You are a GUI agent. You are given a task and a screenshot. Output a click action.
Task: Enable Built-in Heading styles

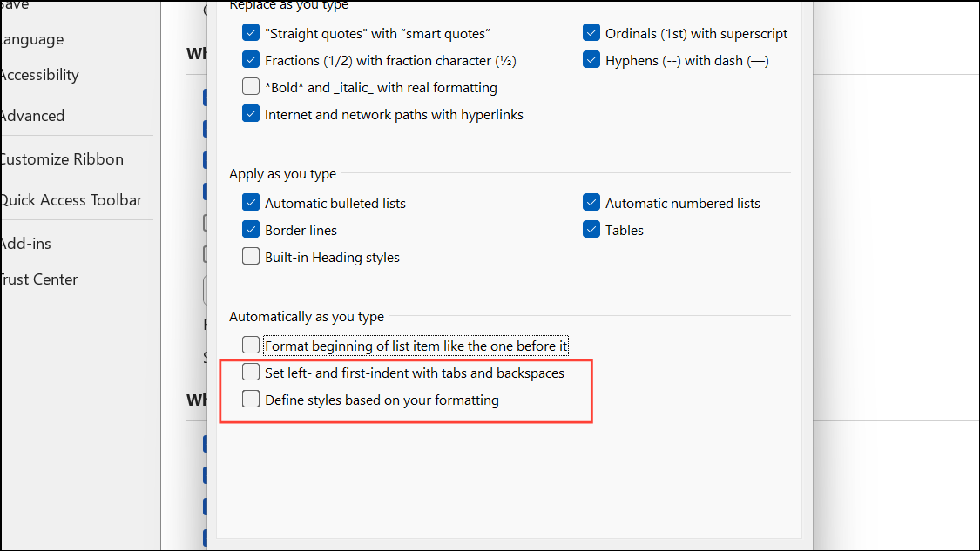[251, 257]
